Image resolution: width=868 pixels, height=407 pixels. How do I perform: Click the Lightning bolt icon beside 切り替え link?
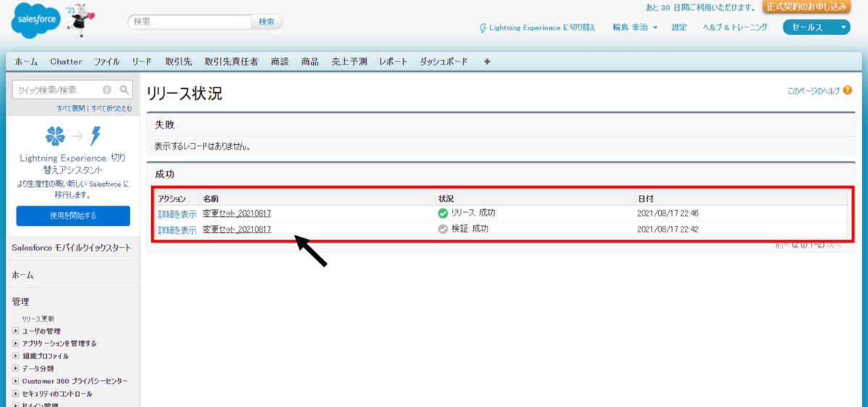(483, 28)
